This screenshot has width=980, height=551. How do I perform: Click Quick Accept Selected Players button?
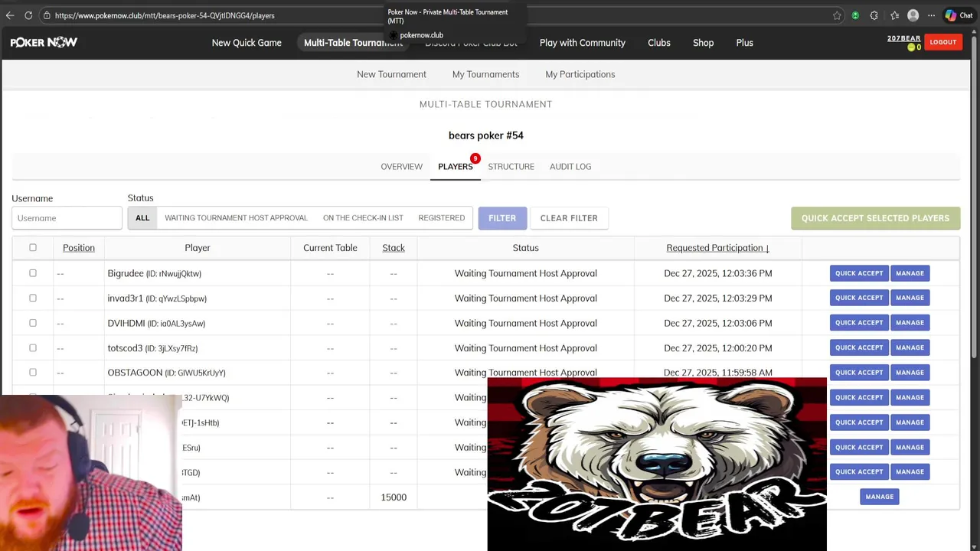pos(875,218)
